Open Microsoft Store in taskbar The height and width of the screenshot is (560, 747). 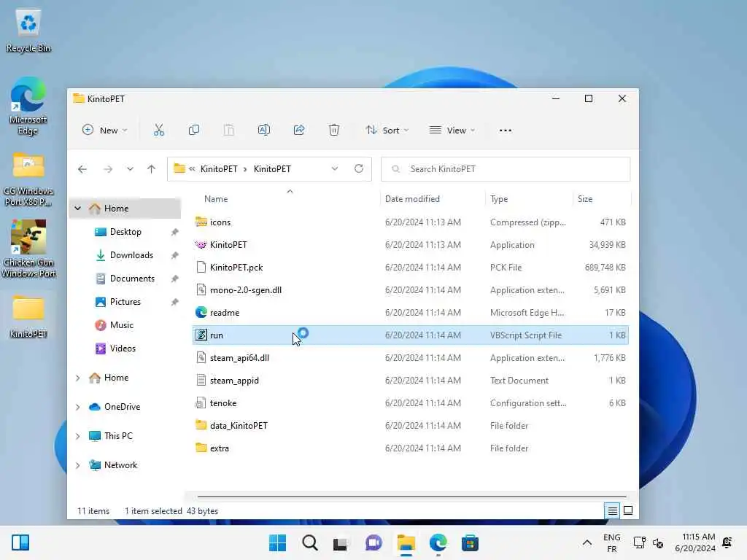470,542
